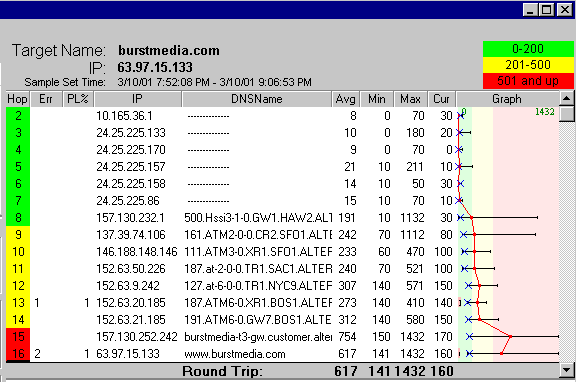Screen dimensions: 576x382
Task: Click DNS name 187.ATM6-0.XR1.BOS1
Action: [x=258, y=303]
